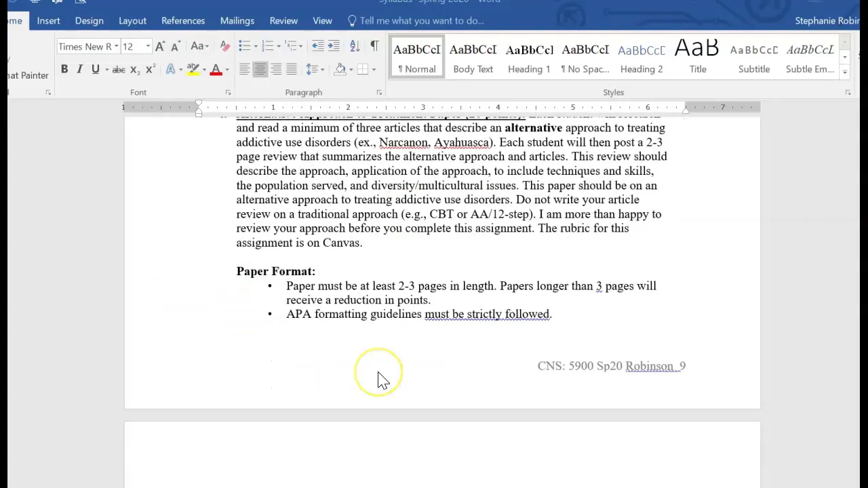The image size is (868, 488).
Task: Click the Bullets list icon
Action: tap(244, 46)
